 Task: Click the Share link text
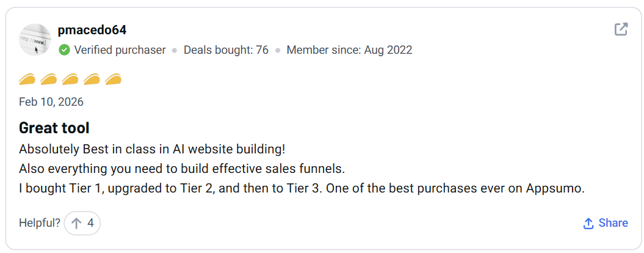pyautogui.click(x=613, y=223)
